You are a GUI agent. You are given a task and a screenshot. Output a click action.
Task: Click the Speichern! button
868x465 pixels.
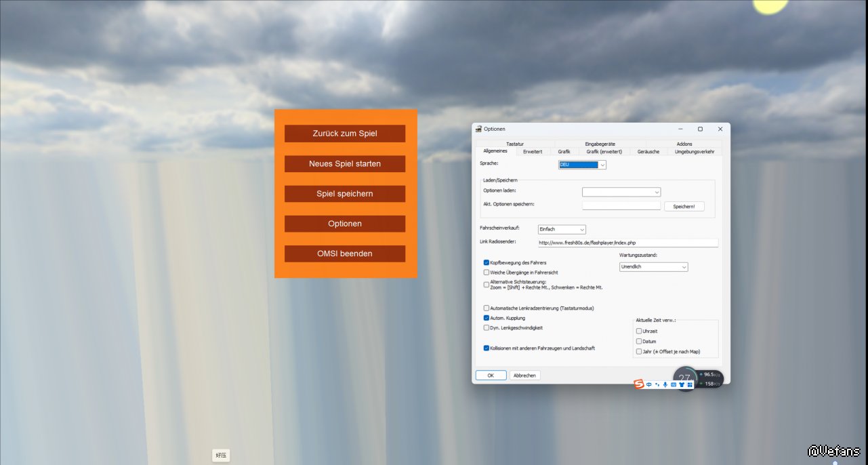pos(684,206)
